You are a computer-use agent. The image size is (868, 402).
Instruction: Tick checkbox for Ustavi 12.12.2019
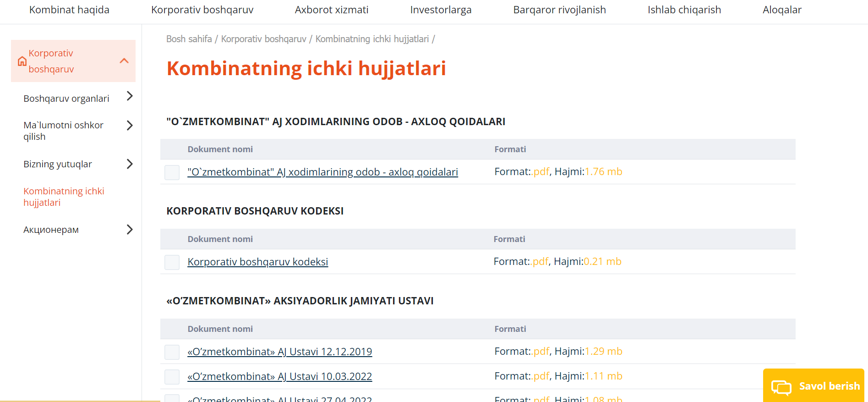tap(172, 352)
